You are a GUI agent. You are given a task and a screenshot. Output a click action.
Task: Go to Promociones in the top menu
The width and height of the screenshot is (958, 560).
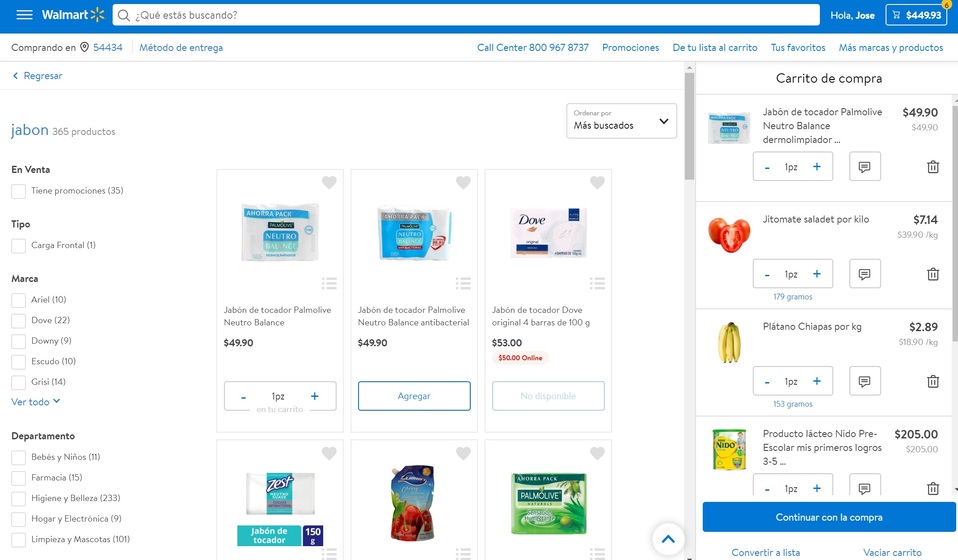tap(631, 48)
